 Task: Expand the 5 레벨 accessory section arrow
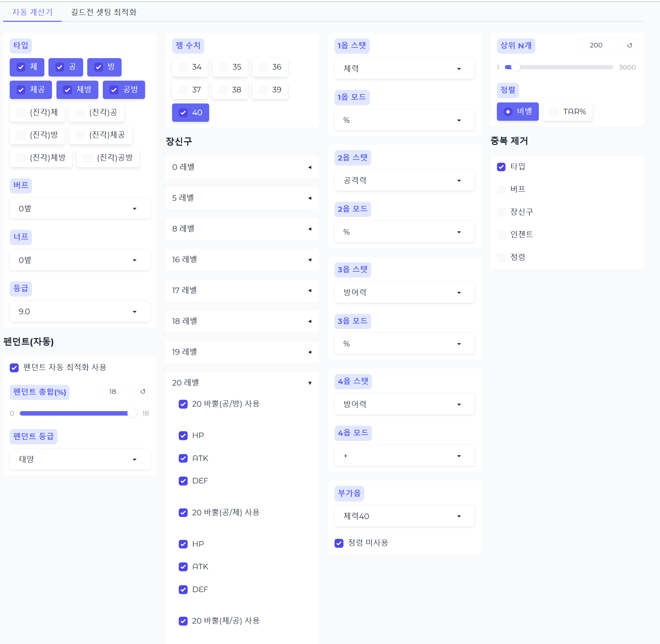pyautogui.click(x=310, y=198)
